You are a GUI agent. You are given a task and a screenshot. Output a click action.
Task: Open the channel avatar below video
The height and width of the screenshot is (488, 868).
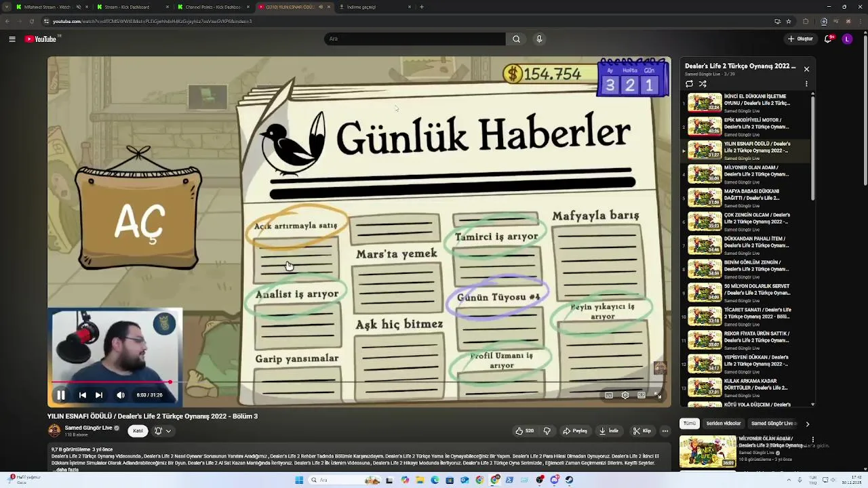pyautogui.click(x=54, y=430)
